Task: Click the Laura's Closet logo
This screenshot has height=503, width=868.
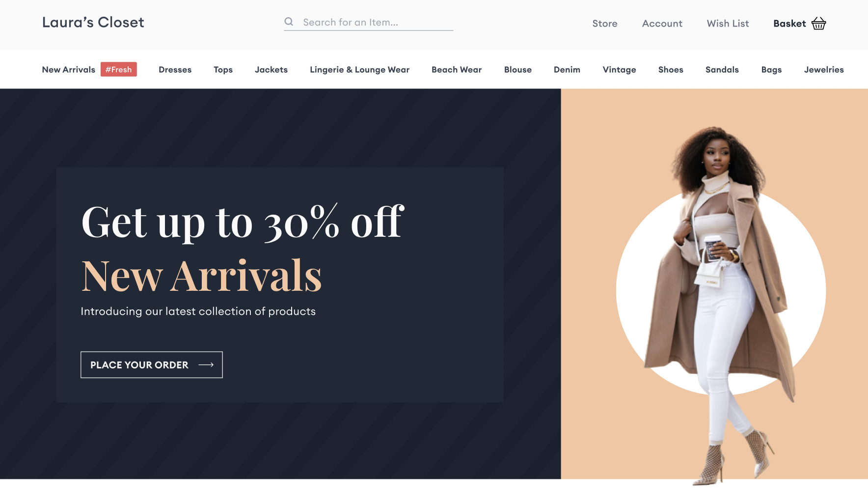Action: coord(93,22)
